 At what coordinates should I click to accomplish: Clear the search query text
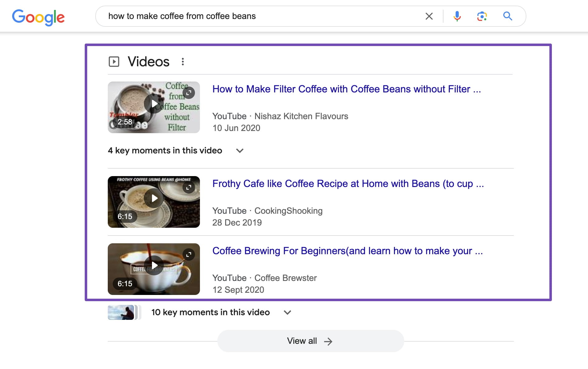[429, 16]
